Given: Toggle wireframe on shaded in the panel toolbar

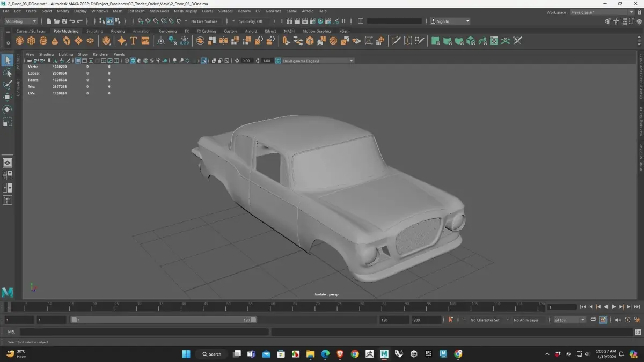Looking at the screenshot, I should click(145, 61).
